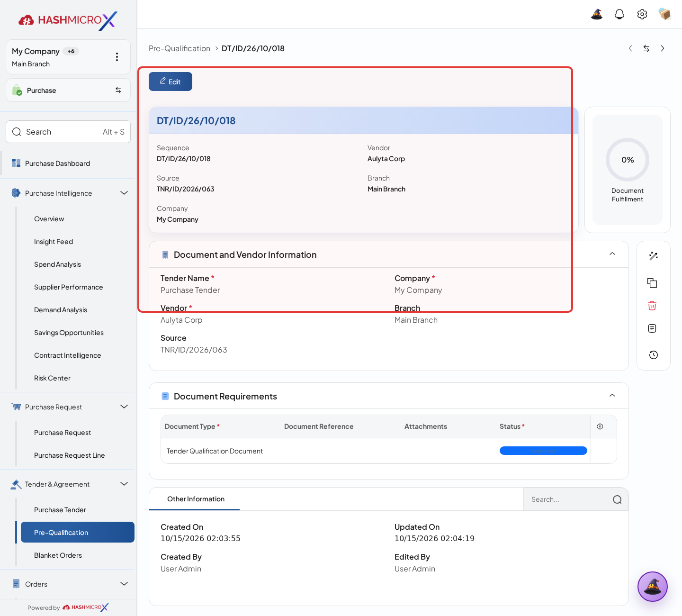Delete the record with the trash icon
The image size is (682, 616).
point(652,306)
